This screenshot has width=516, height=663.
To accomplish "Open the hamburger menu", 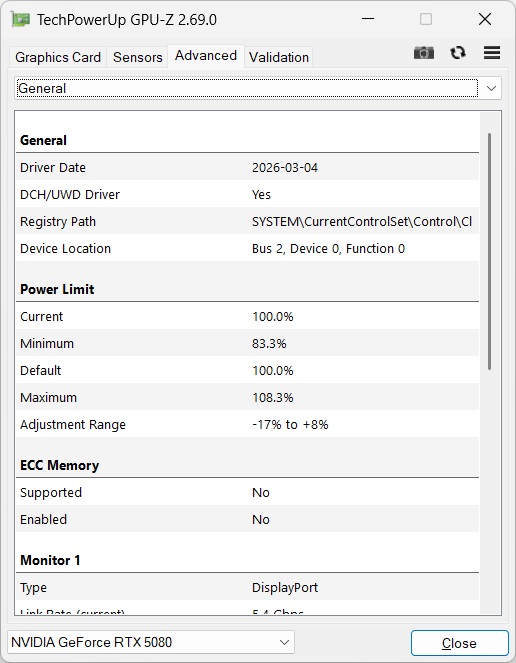I will [x=492, y=53].
